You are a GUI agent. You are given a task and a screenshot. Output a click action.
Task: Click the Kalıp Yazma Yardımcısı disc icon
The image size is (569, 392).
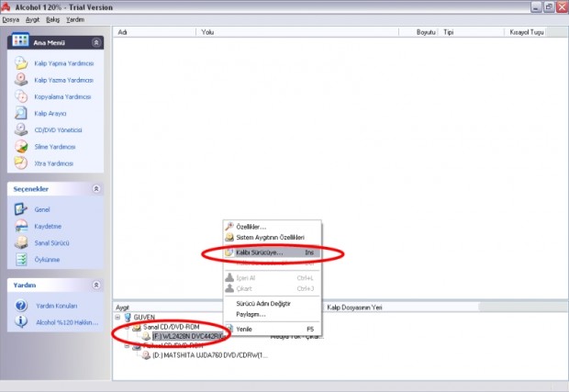pos(21,80)
